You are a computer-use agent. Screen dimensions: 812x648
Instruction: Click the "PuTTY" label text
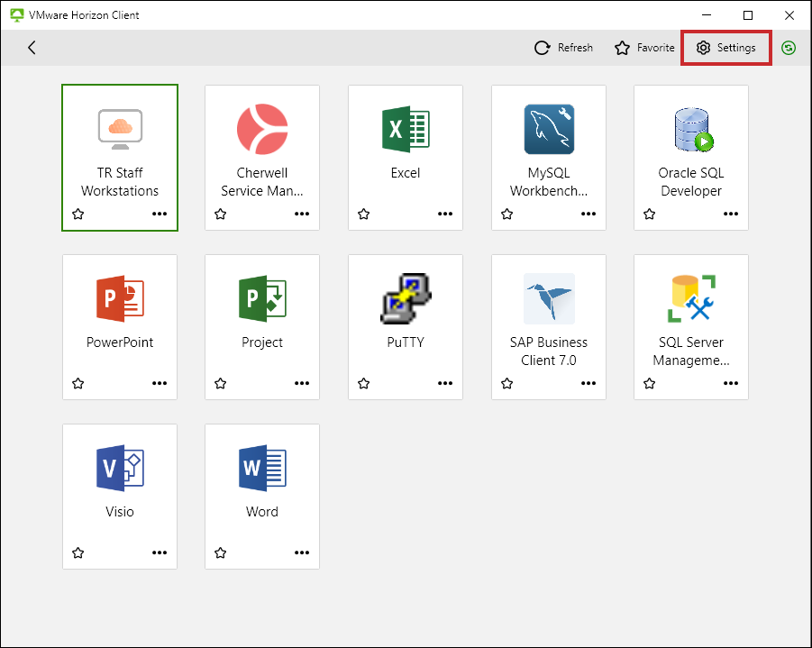pyautogui.click(x=406, y=342)
